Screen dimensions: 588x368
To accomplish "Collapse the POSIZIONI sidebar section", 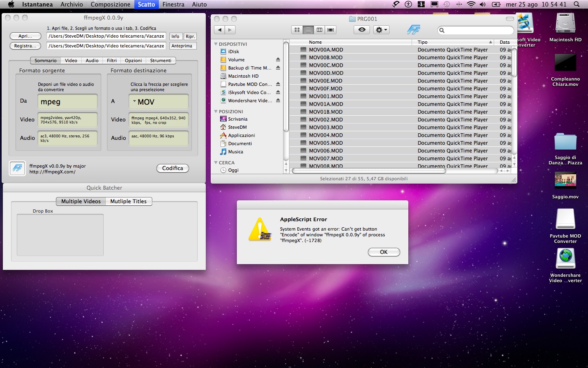I will [x=216, y=111].
